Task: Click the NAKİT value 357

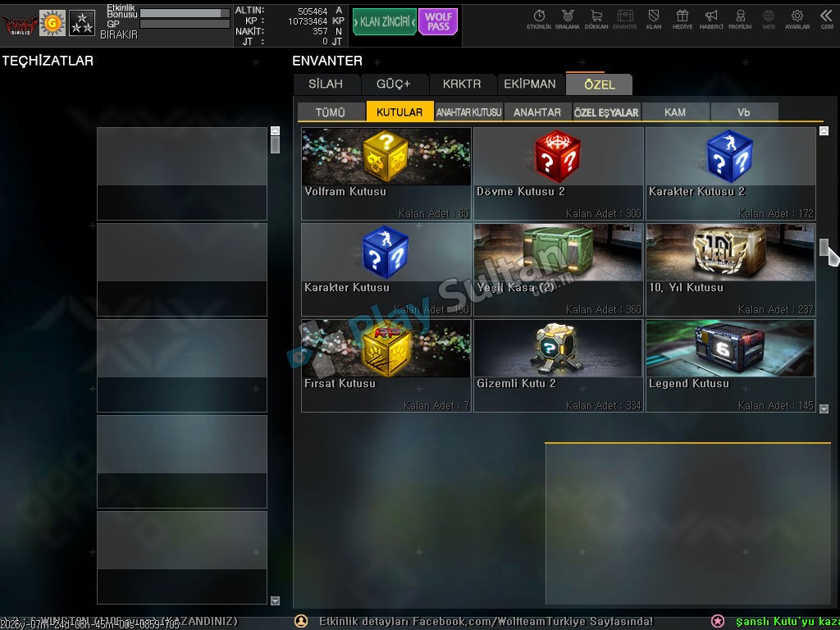Action: tap(321, 32)
